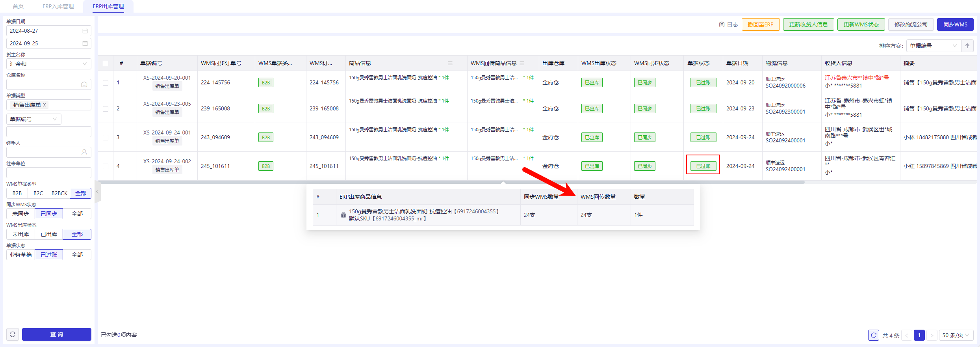The image size is (980, 347).
Task: Click the 查询 search button
Action: [57, 334]
